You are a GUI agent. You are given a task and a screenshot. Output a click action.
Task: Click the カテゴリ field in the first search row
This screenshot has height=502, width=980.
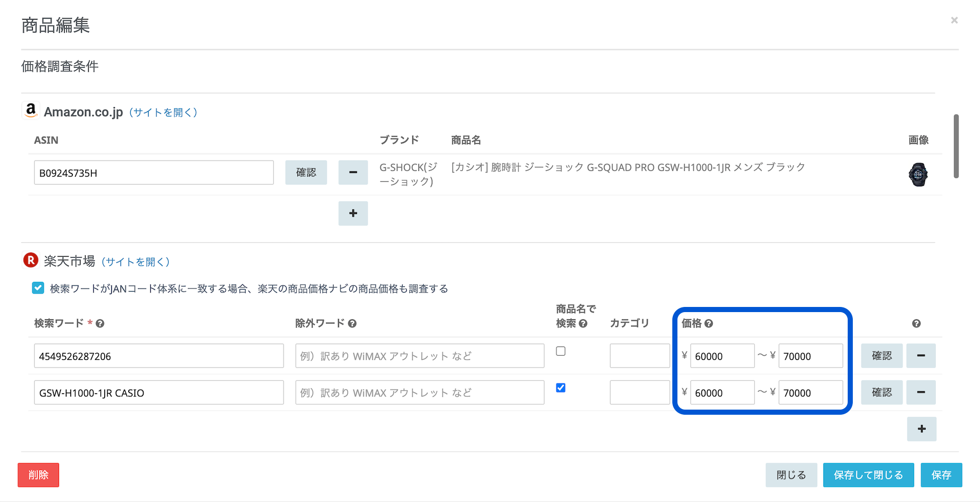click(x=639, y=356)
